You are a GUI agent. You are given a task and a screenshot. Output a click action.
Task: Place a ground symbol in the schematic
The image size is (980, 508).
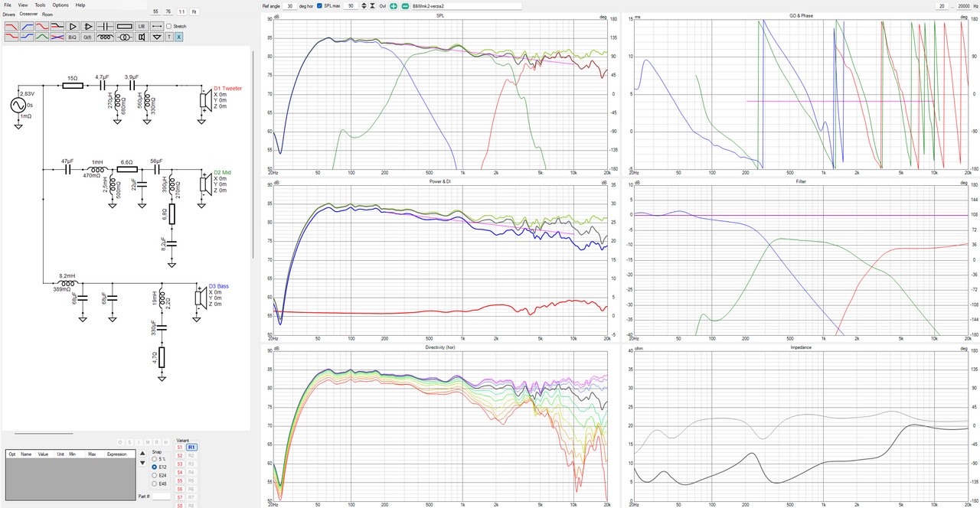157,36
